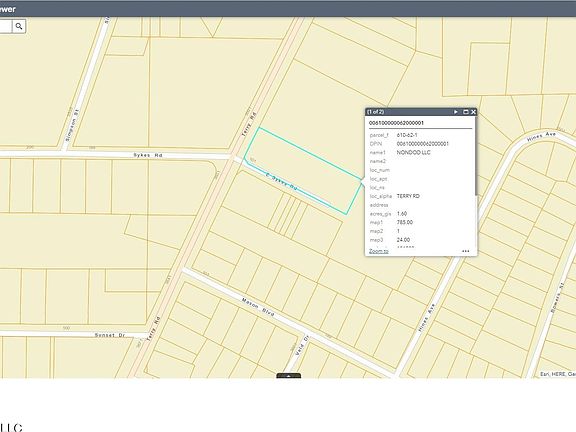
Task: Close the parcel info popup
Action: pyautogui.click(x=473, y=112)
